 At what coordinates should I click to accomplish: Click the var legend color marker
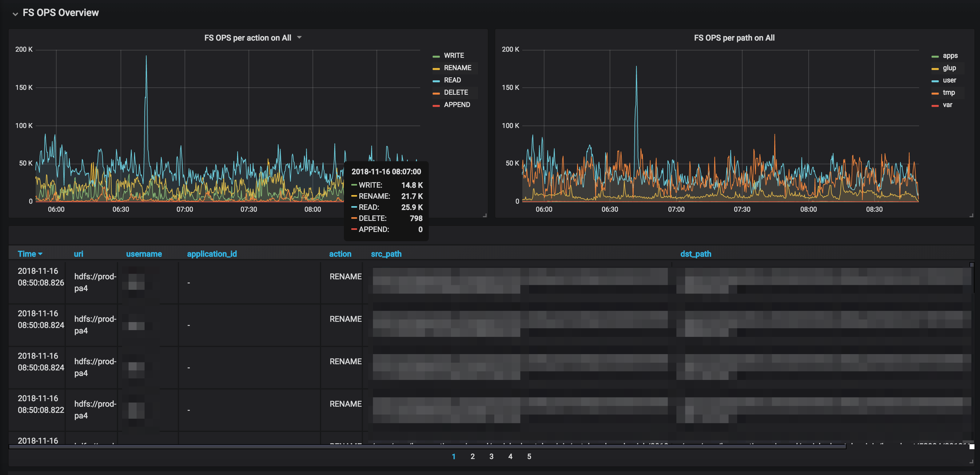point(935,106)
